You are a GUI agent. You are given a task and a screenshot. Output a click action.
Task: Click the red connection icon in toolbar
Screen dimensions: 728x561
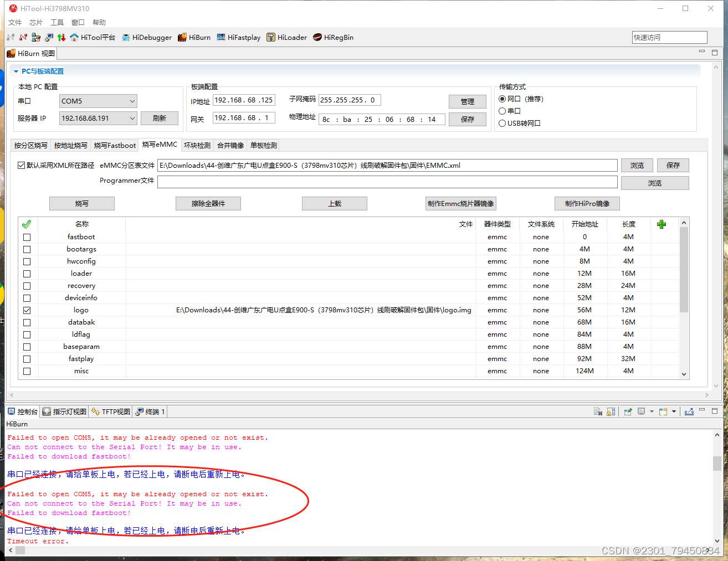point(23,37)
